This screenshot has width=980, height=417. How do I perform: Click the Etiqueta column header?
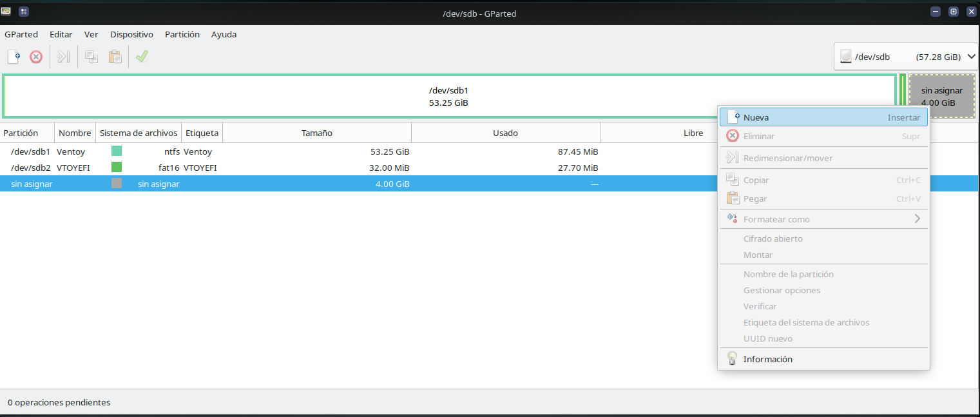coord(202,133)
